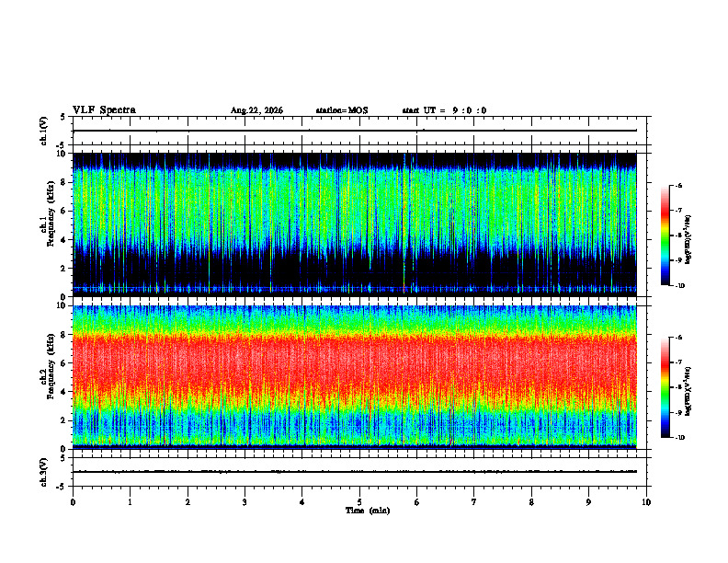Viewport: 728px width, 563px height.
Task: Click the time axis tick label "4"
Action: (302, 502)
